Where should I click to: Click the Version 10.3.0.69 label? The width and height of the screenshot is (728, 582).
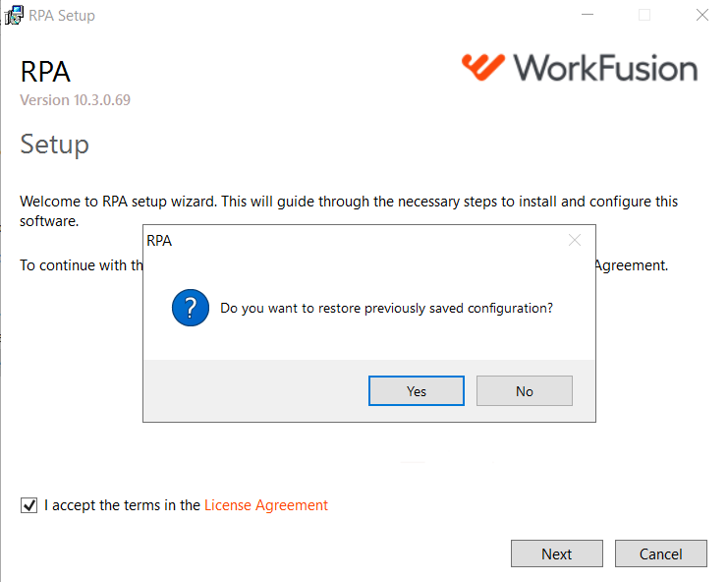(x=76, y=100)
